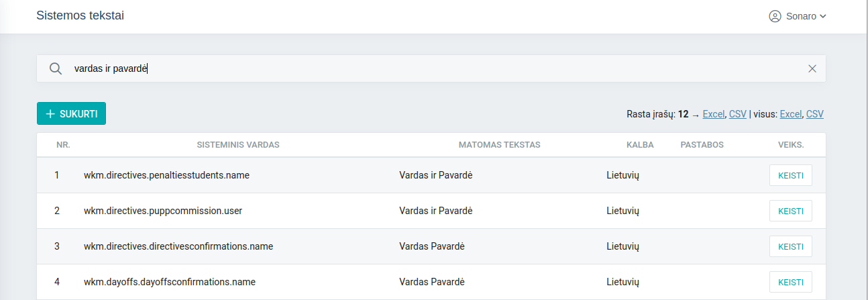Click the Sisteminis vardas column header
This screenshot has height=300, width=868.
[237, 145]
